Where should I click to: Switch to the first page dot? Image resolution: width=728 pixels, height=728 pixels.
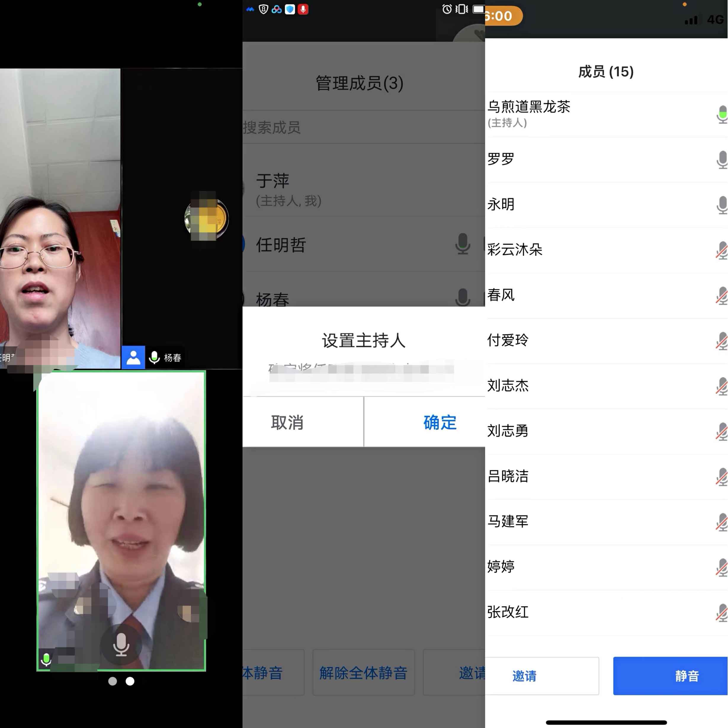click(112, 681)
